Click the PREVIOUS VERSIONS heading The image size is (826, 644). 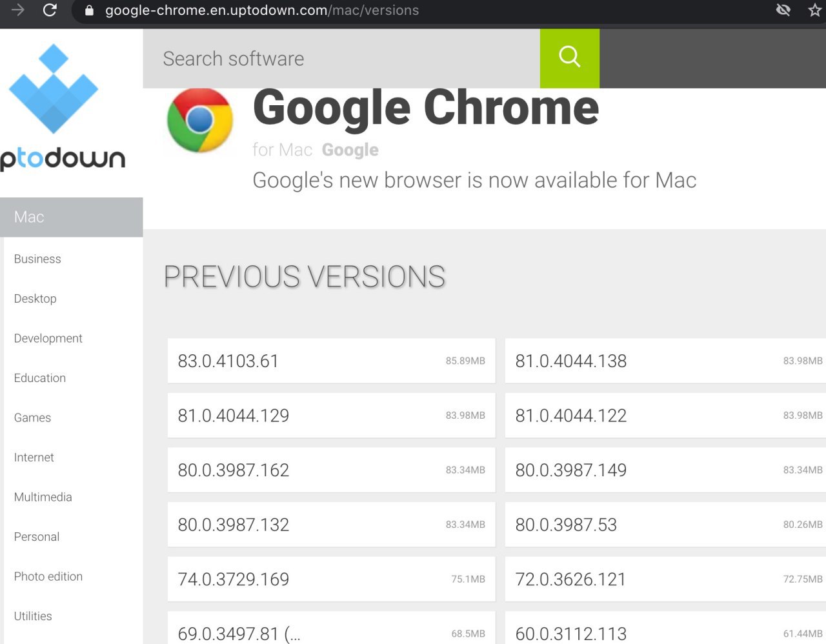pyautogui.click(x=305, y=277)
